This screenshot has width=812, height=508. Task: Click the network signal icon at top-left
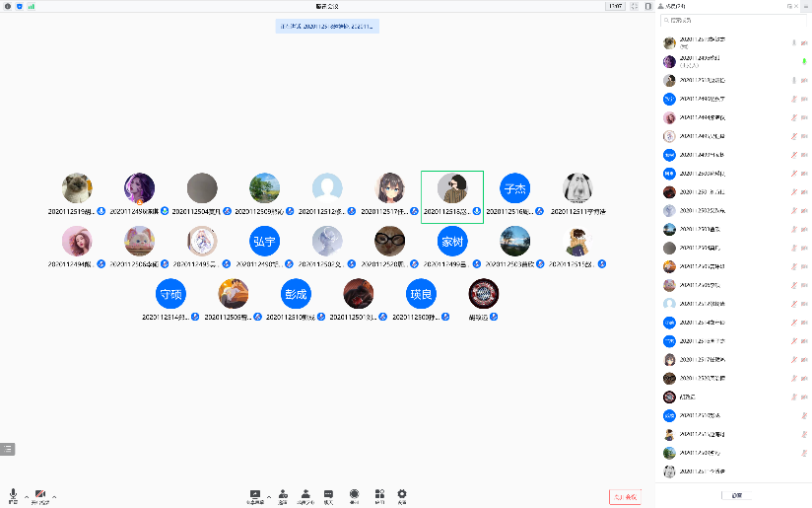coord(31,6)
